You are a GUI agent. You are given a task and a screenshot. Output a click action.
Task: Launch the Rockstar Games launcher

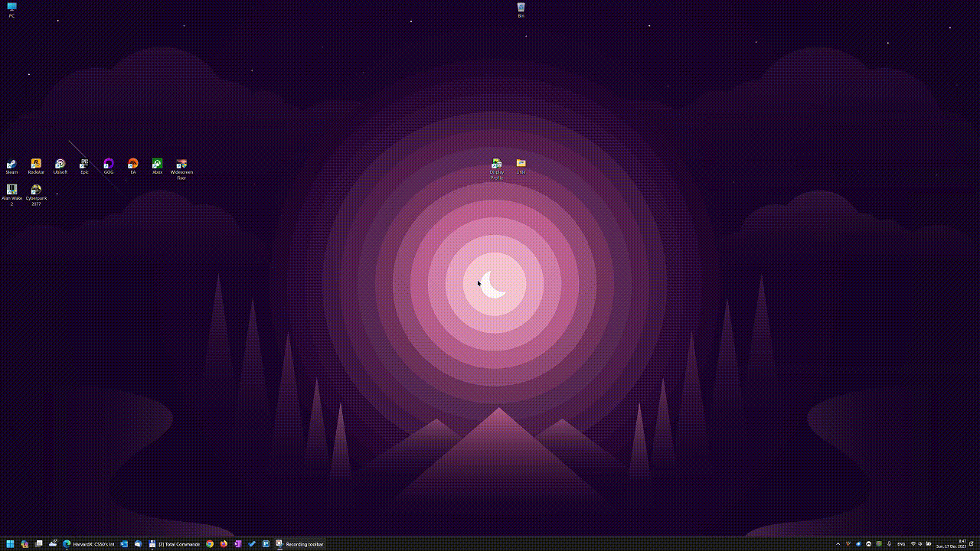(x=36, y=165)
